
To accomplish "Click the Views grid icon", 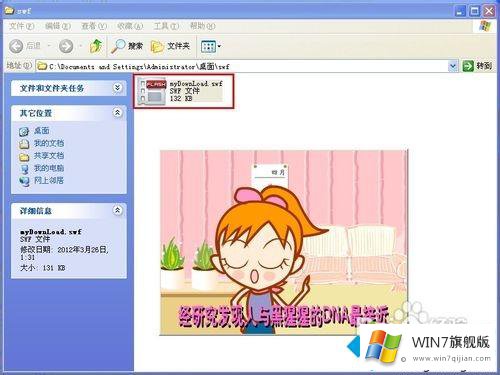I will click(x=208, y=46).
